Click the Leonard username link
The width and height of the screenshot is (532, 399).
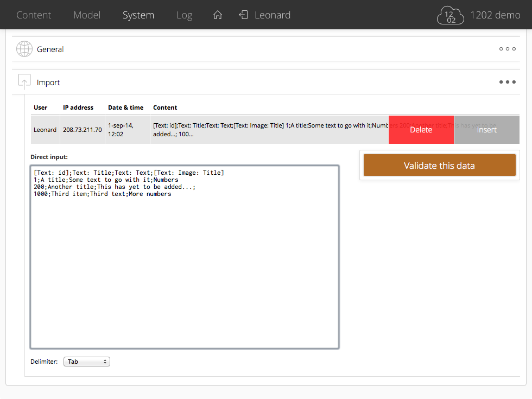click(273, 15)
